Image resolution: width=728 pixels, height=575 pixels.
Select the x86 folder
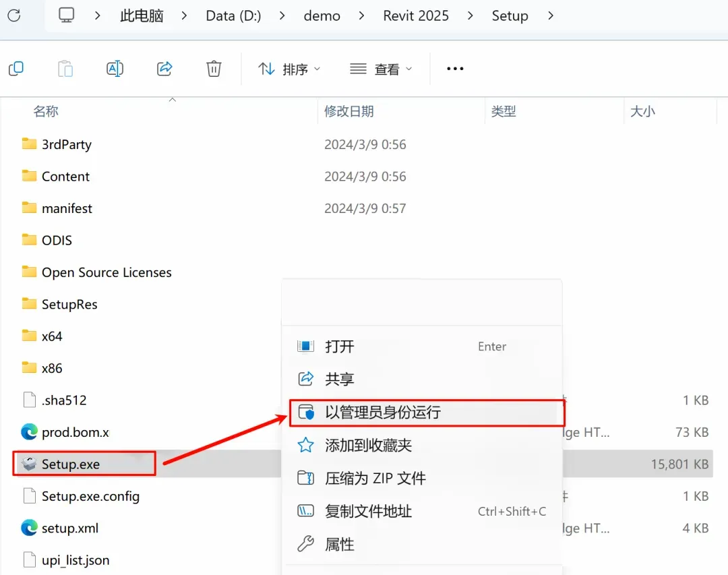tap(51, 369)
